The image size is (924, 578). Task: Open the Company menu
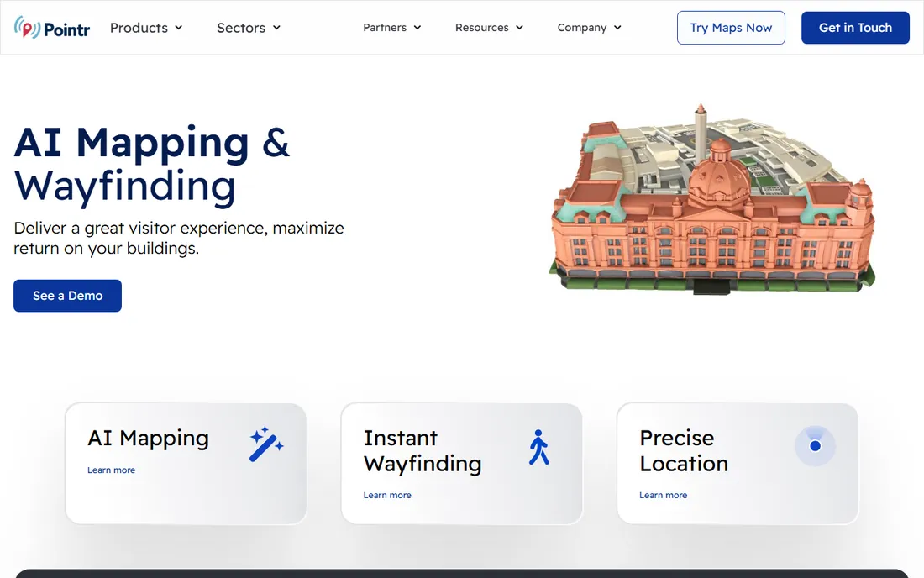click(x=590, y=28)
